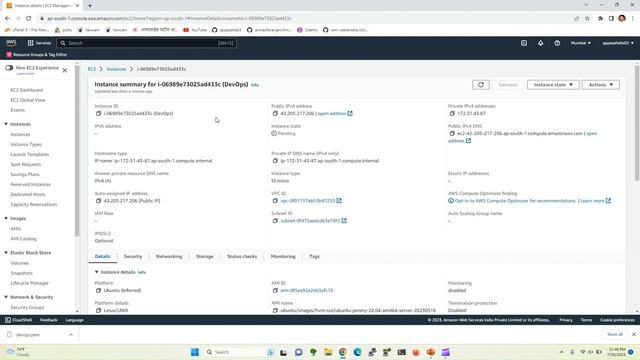Viewport: 640px width, 360px height.
Task: Copy the auto-assigned IP address
Action: (x=98, y=201)
